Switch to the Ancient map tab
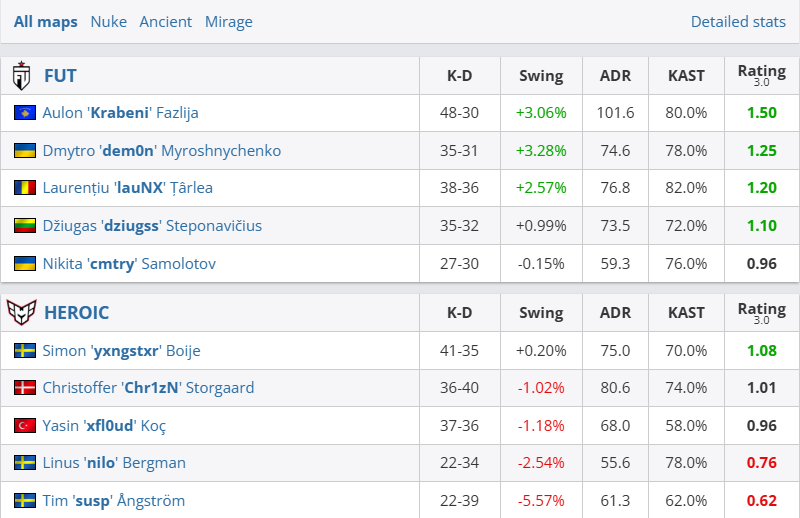Image resolution: width=800 pixels, height=518 pixels. click(x=166, y=22)
